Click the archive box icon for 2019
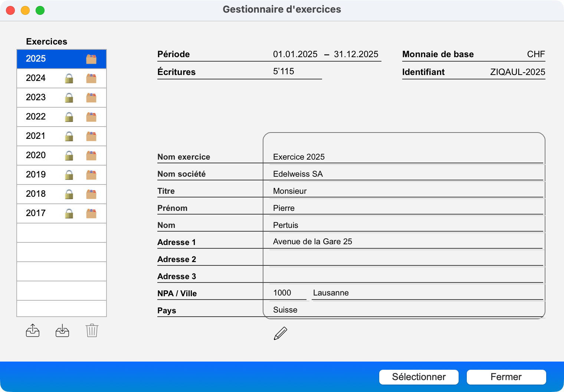This screenshot has width=564, height=392. [91, 175]
